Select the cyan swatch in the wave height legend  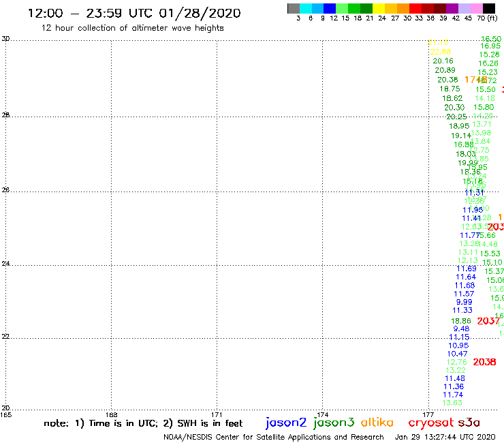(306, 8)
